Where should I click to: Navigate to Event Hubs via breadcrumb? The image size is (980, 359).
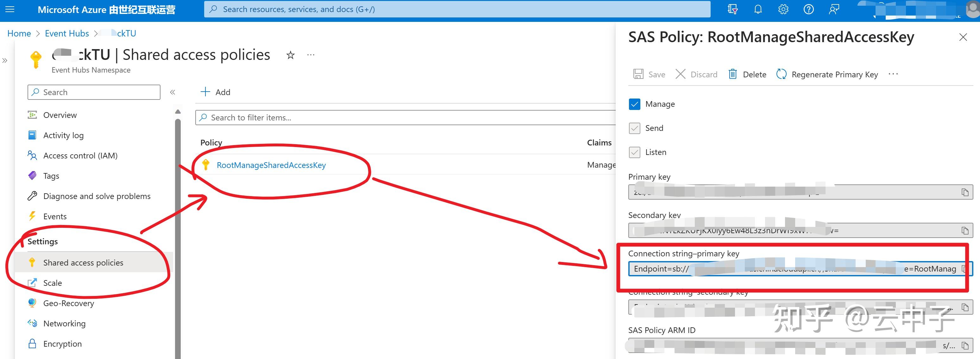66,34
